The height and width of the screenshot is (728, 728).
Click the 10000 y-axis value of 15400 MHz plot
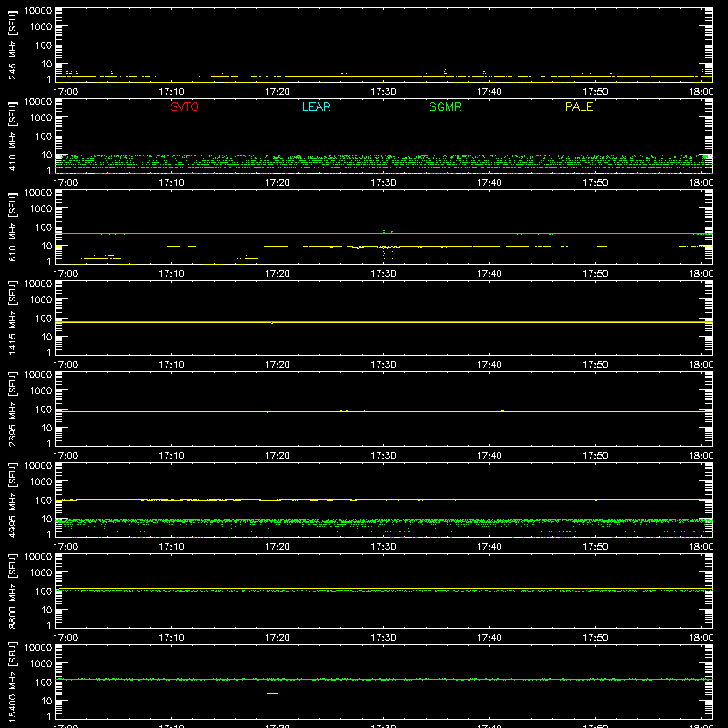[x=38, y=648]
